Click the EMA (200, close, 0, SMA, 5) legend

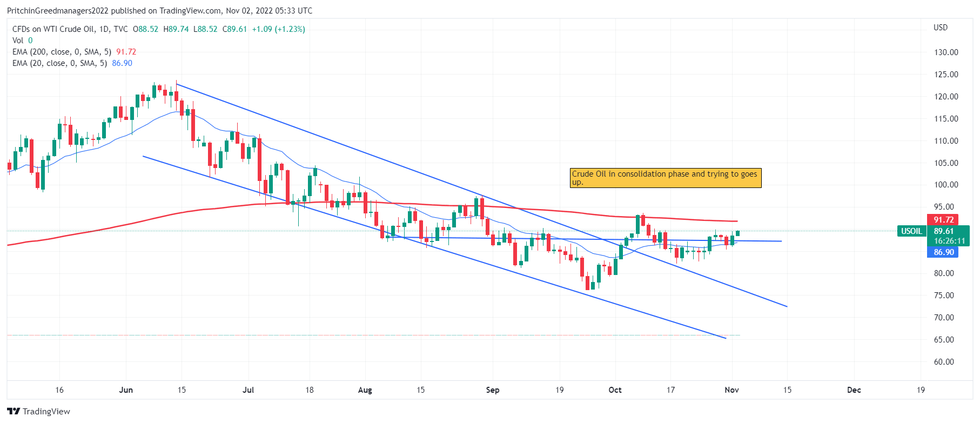coord(74,52)
